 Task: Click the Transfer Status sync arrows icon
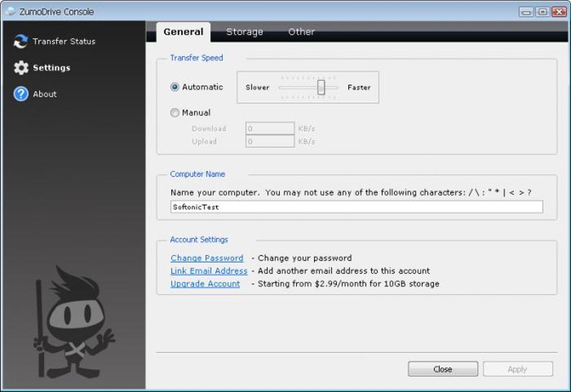(x=21, y=41)
